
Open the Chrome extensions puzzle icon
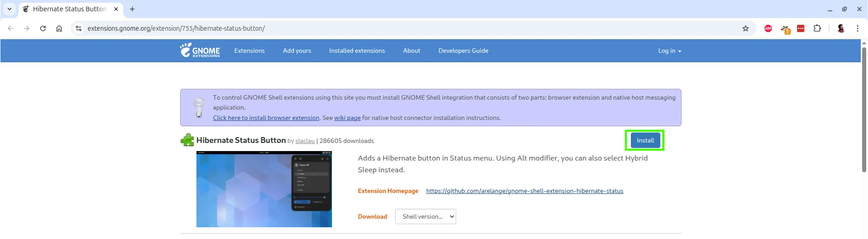tap(817, 28)
